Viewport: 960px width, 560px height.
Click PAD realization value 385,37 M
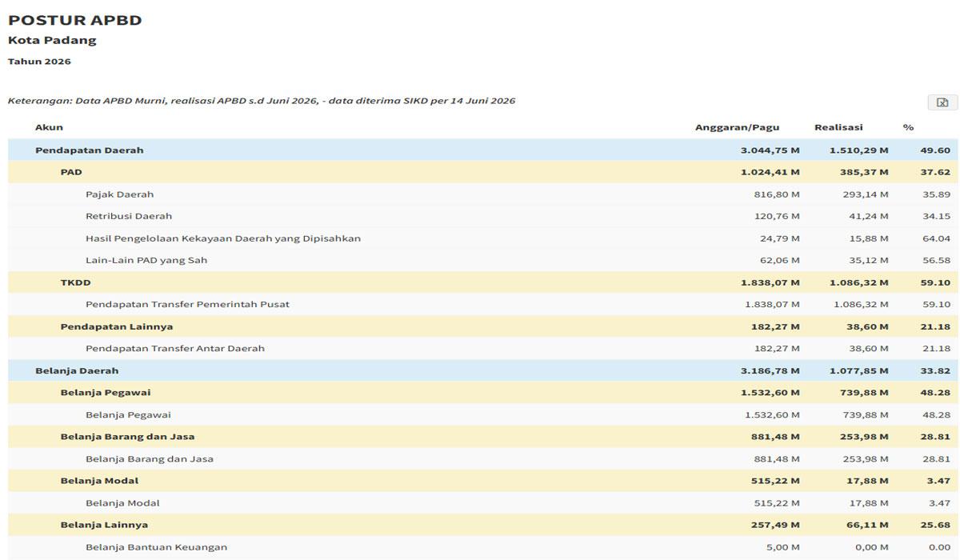[x=865, y=172]
